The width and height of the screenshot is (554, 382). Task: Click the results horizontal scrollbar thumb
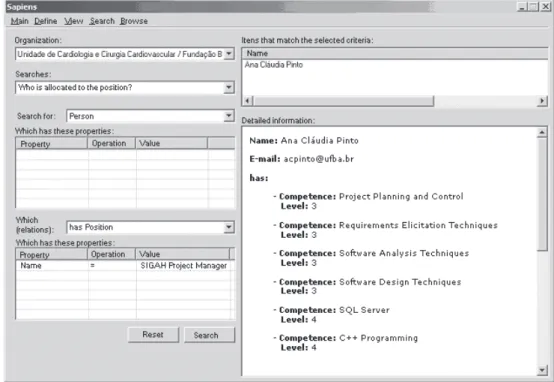[343, 101]
